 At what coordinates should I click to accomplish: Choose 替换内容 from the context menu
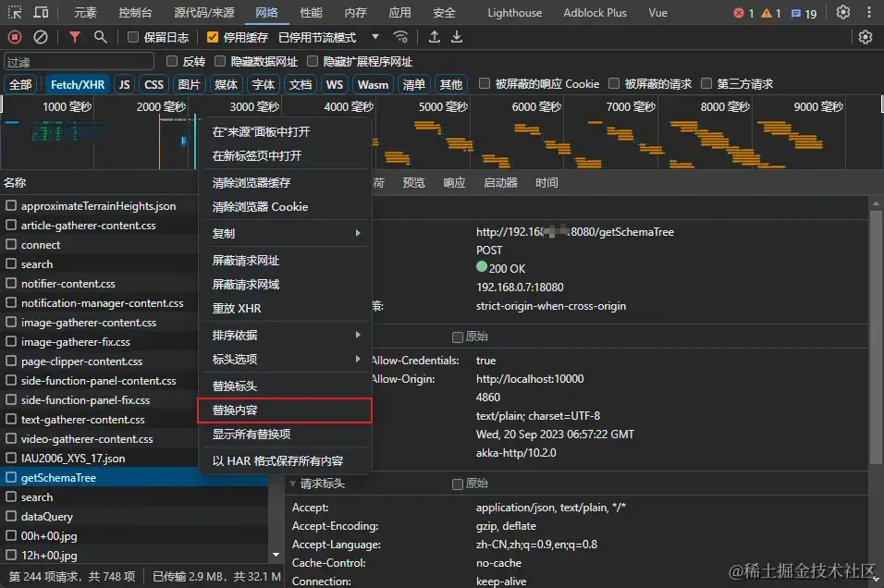(x=285, y=410)
